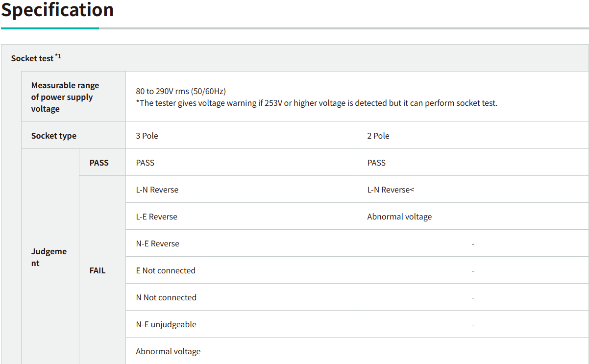Click the Socket test section title
Image resolution: width=589 pixels, height=364 pixels.
pyautogui.click(x=32, y=58)
